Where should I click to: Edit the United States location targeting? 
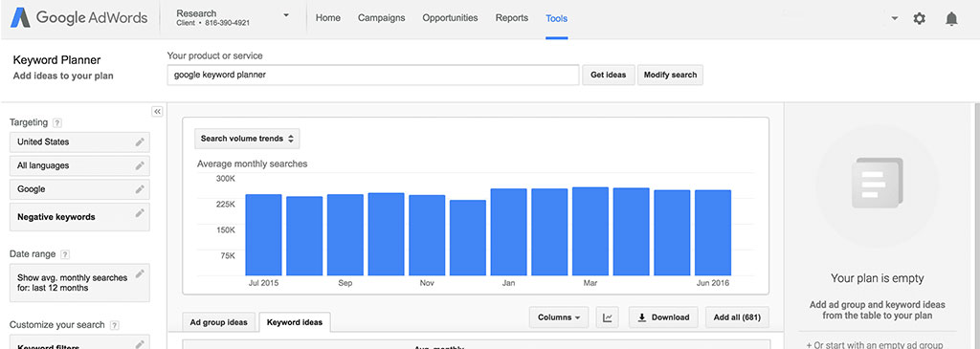point(140,142)
